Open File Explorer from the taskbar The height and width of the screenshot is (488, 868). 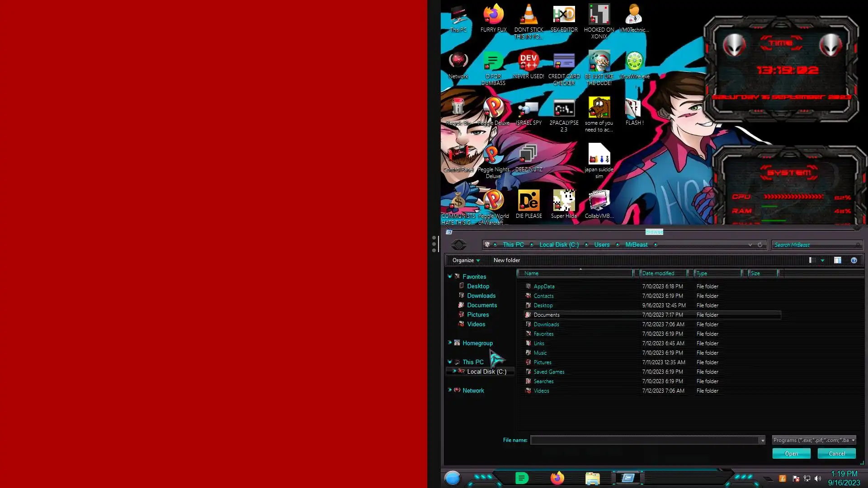(592, 478)
